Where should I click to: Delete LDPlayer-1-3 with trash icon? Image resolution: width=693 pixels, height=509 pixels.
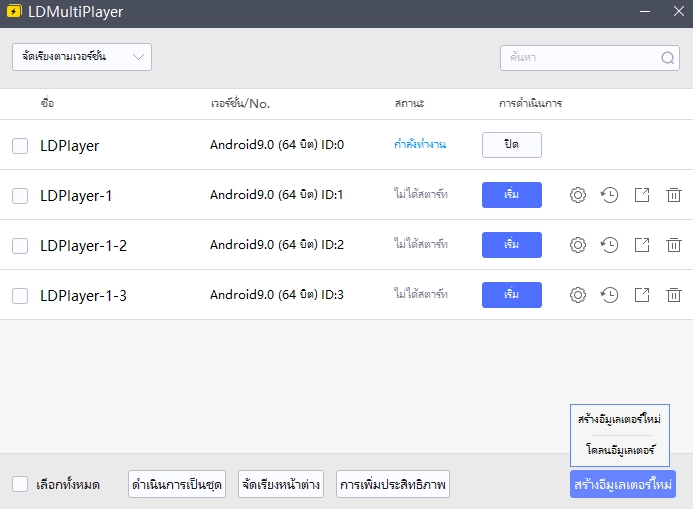pyautogui.click(x=674, y=295)
